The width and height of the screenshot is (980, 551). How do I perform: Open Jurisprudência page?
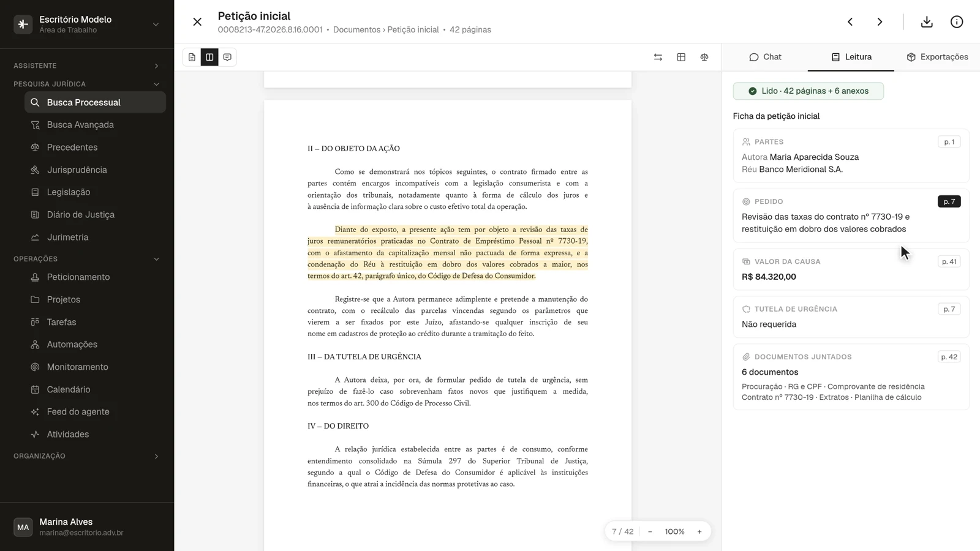coord(95,170)
